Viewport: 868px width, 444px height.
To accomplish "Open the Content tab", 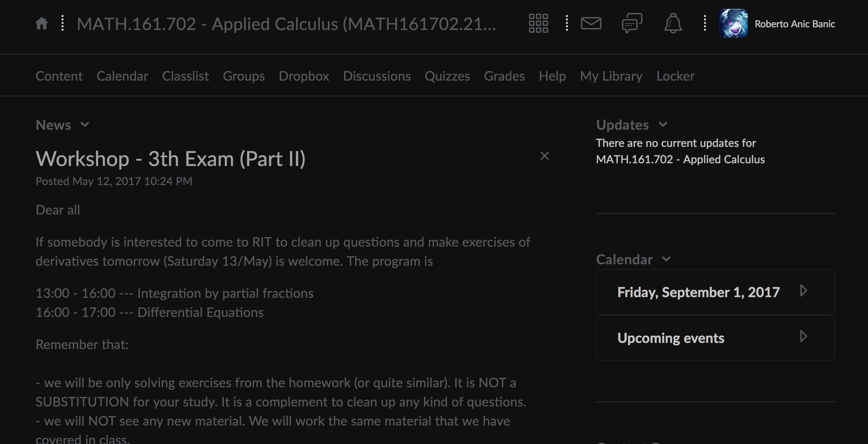I will tap(59, 76).
